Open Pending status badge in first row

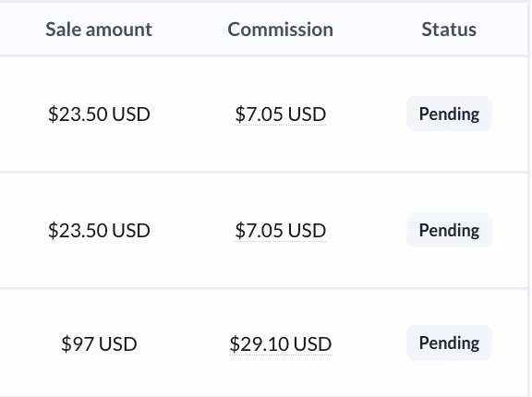coord(449,114)
